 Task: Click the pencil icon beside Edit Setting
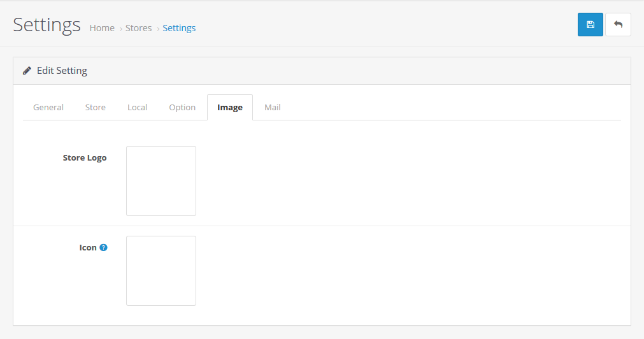point(27,71)
